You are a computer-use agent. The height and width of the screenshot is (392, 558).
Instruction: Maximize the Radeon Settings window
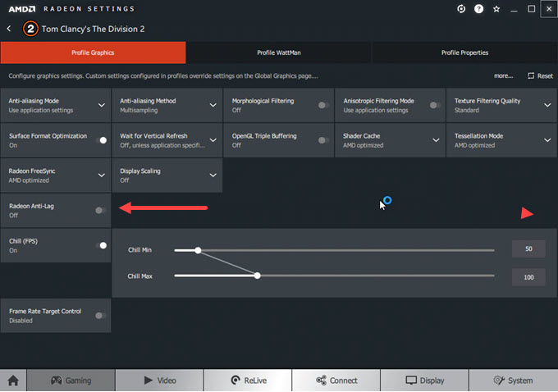(x=531, y=9)
